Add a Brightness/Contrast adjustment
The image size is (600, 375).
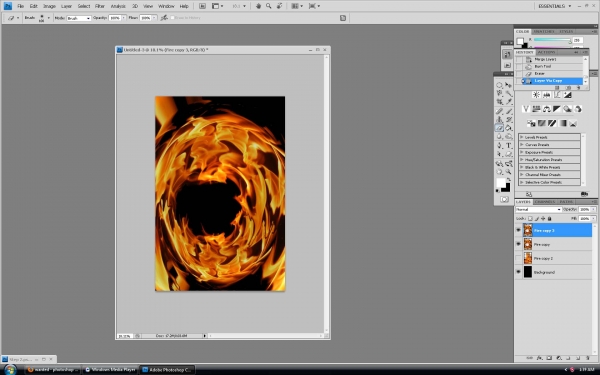pyautogui.click(x=536, y=95)
